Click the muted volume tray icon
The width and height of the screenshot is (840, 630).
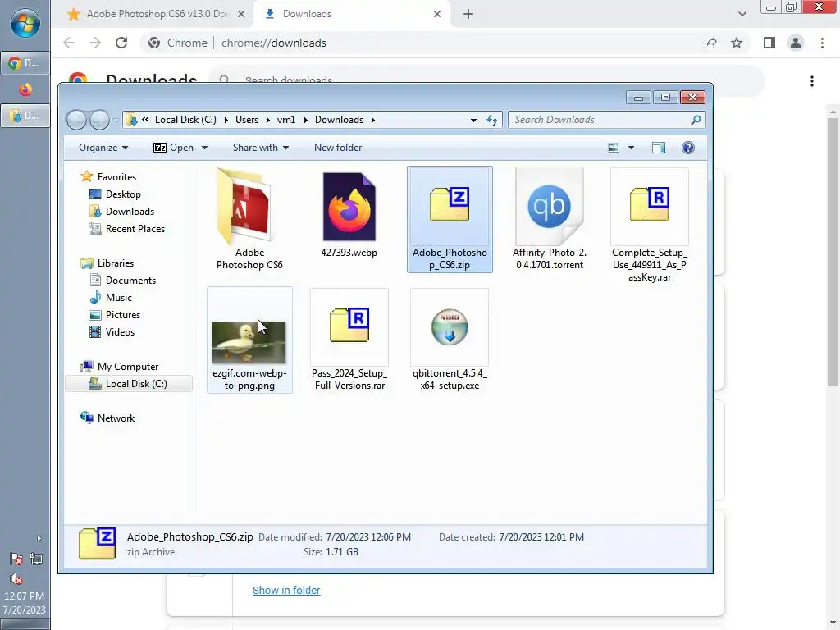pyautogui.click(x=16, y=579)
